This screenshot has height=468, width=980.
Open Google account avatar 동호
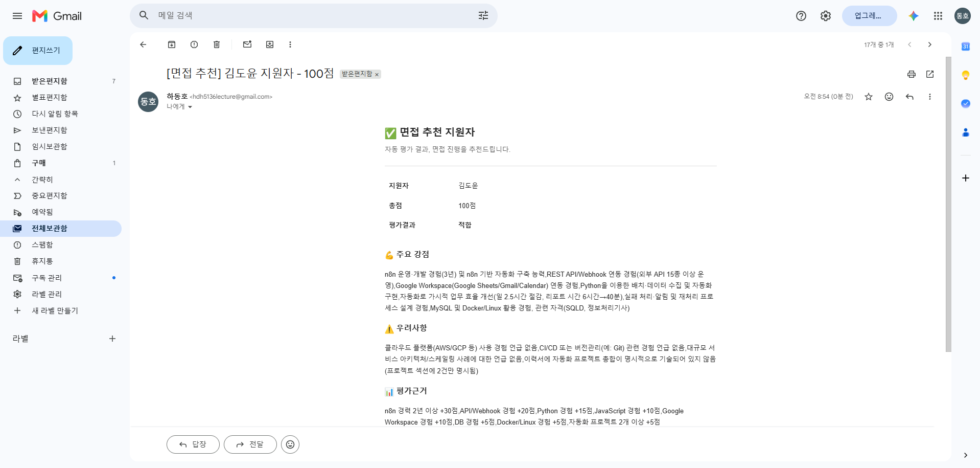point(963,16)
